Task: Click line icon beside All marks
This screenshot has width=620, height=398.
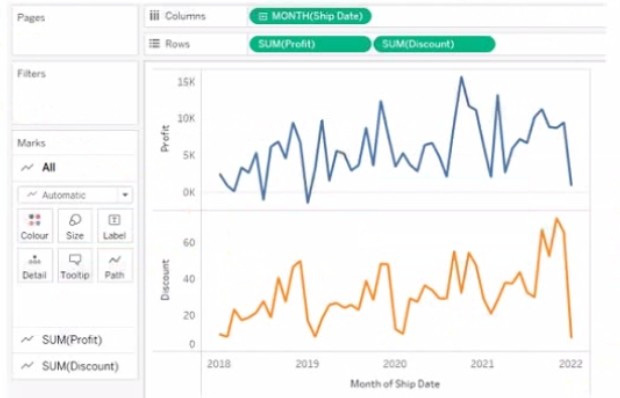Action: (x=27, y=168)
